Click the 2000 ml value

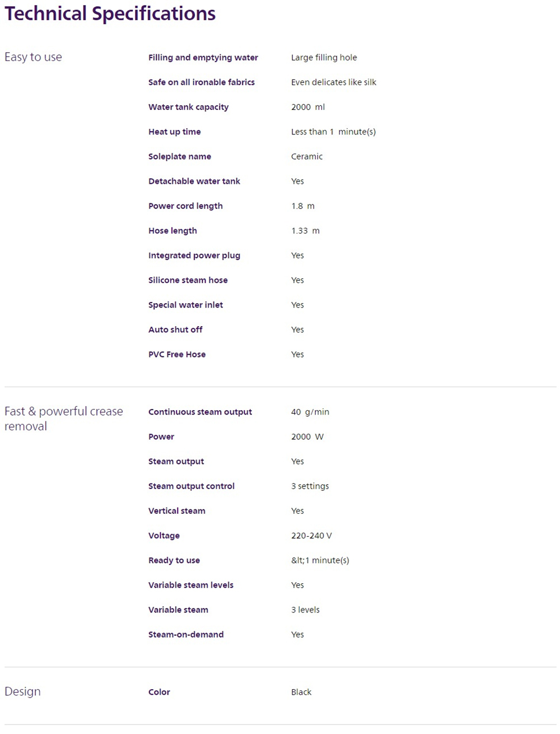308,107
